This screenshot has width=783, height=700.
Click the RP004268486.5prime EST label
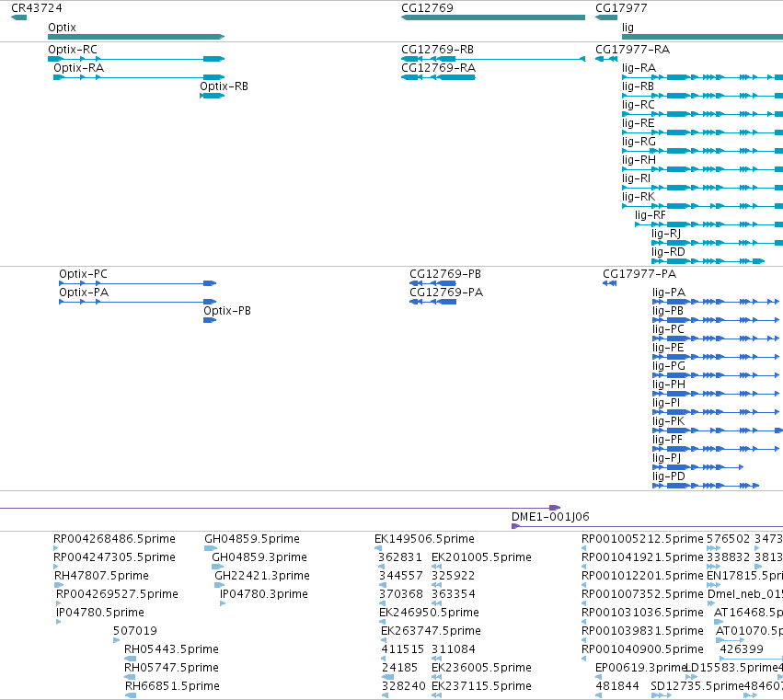point(114,539)
